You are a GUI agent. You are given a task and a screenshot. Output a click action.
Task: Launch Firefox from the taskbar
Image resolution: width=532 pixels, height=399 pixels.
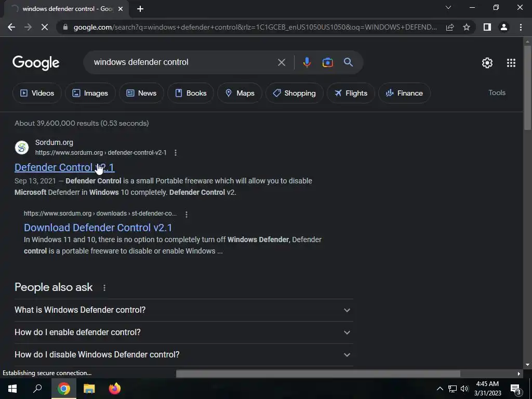[115, 389]
